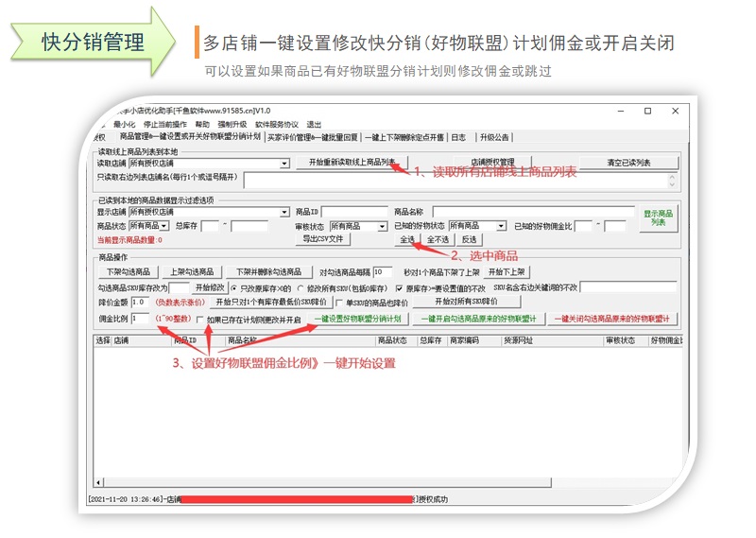Image resolution: width=756 pixels, height=538 pixels.
Task: Open the 商品状态 dropdown
Action: click(163, 226)
